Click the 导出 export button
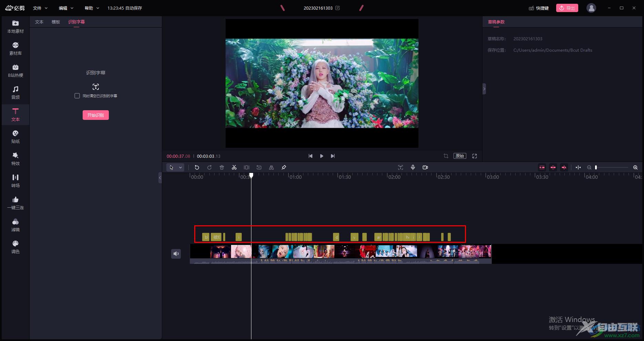This screenshot has height=341, width=644. point(567,8)
